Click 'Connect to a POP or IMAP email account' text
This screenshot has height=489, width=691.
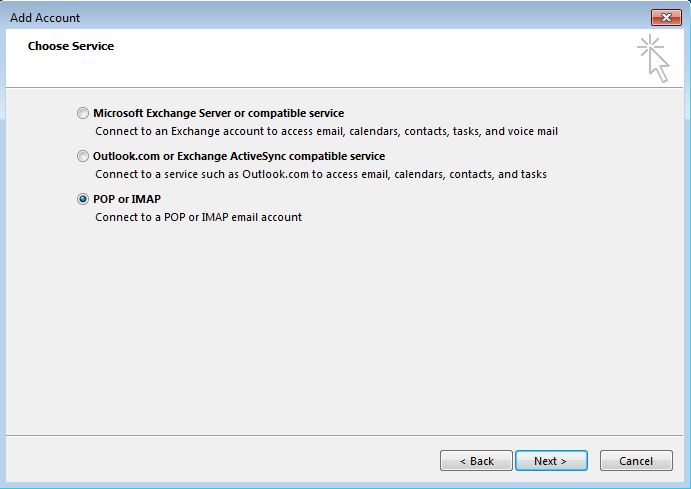point(198,217)
